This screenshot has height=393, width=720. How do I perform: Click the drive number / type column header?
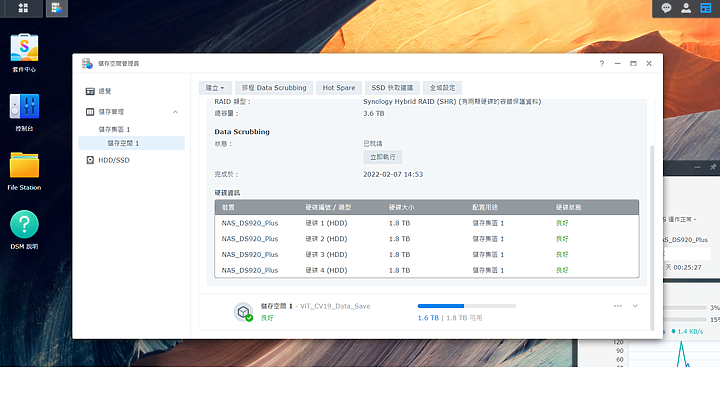[x=328, y=208]
